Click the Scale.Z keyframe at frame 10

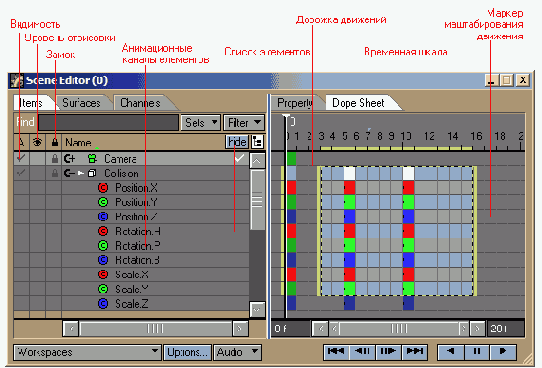tap(408, 303)
